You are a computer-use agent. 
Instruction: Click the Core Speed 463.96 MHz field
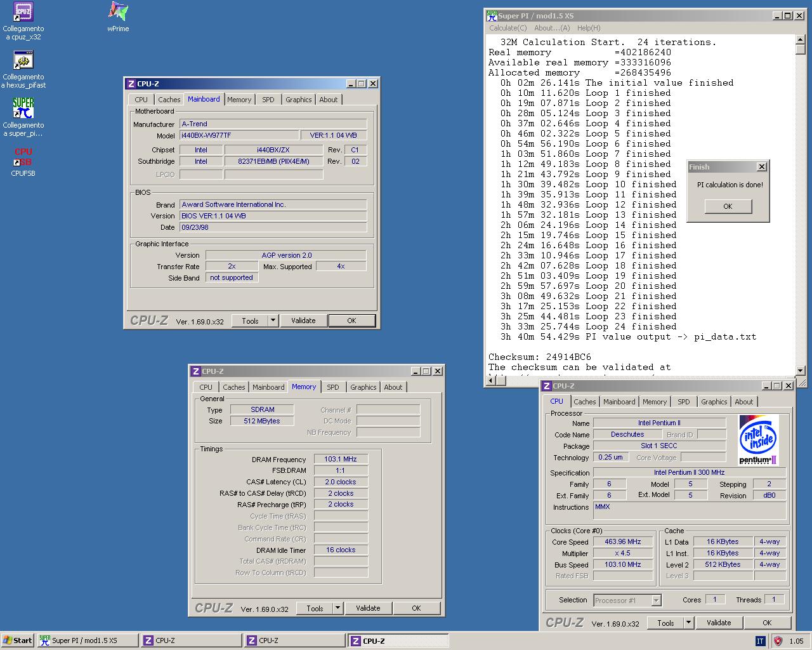click(623, 542)
